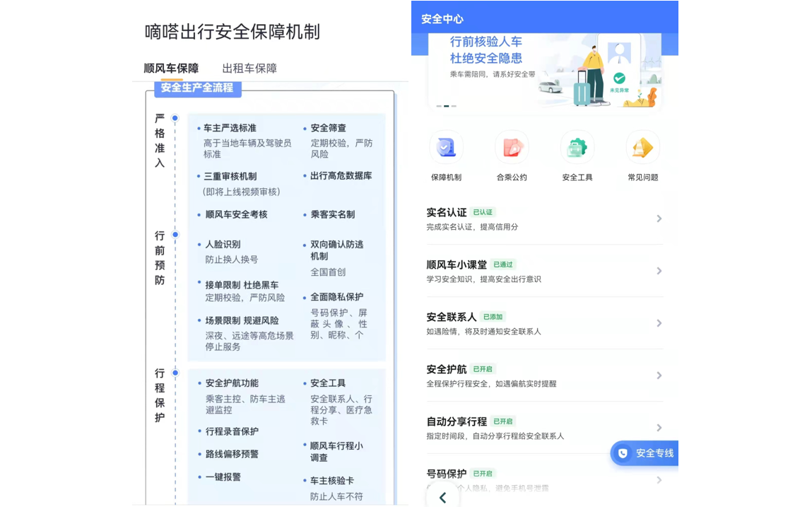Click the 路线偏移预警 item
This screenshot has width=812, height=507.
click(x=232, y=454)
